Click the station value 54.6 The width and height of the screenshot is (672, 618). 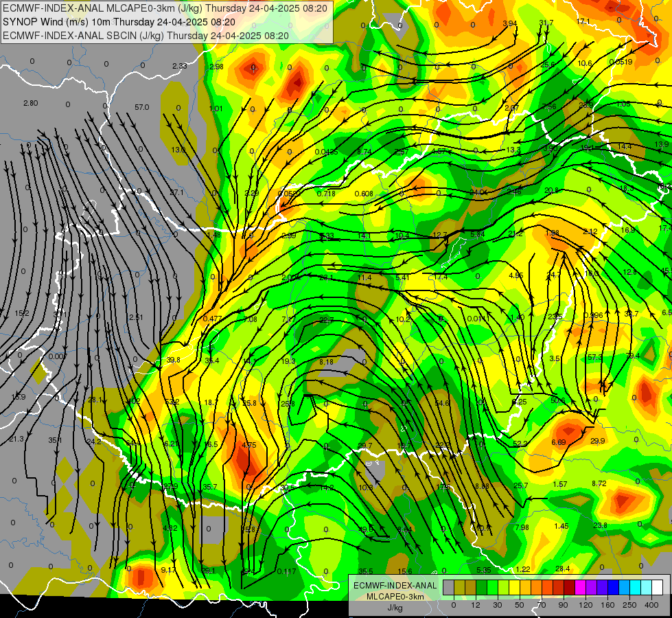(442, 403)
